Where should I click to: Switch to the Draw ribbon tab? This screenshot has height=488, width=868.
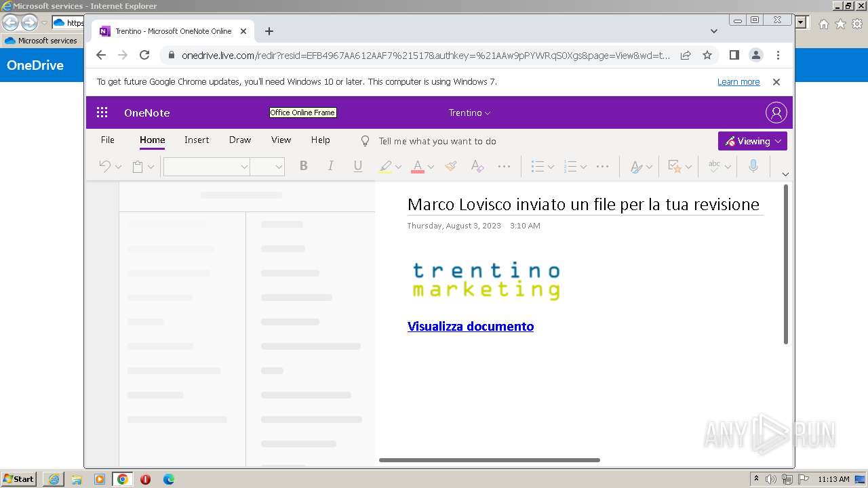tap(240, 140)
